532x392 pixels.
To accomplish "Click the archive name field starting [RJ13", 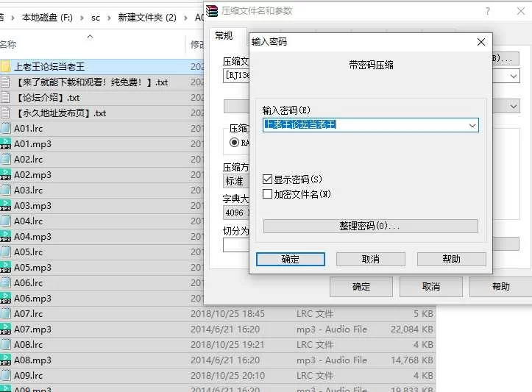I will coord(236,75).
